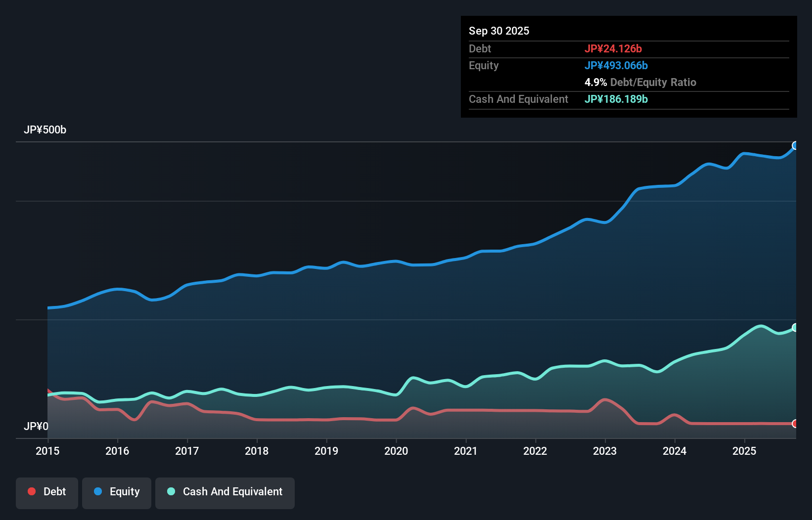Select the Equity endpoint marker on the chart
812x520 pixels.
pos(795,145)
